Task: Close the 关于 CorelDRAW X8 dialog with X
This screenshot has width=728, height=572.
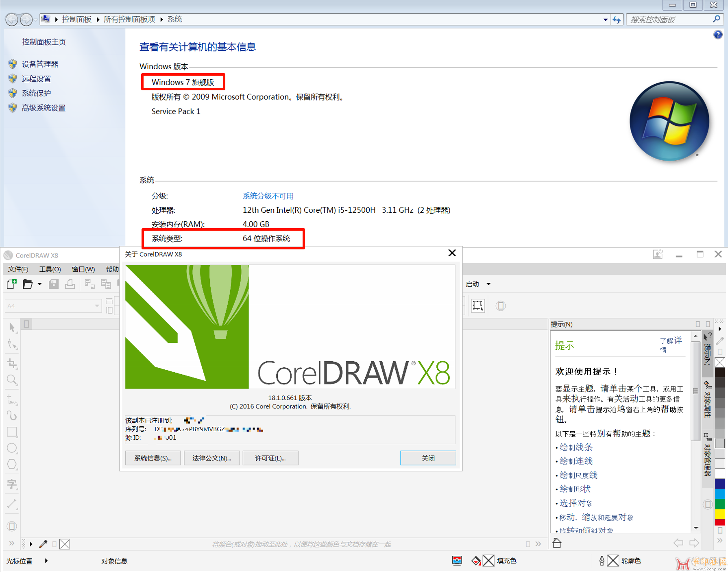Action: point(452,253)
